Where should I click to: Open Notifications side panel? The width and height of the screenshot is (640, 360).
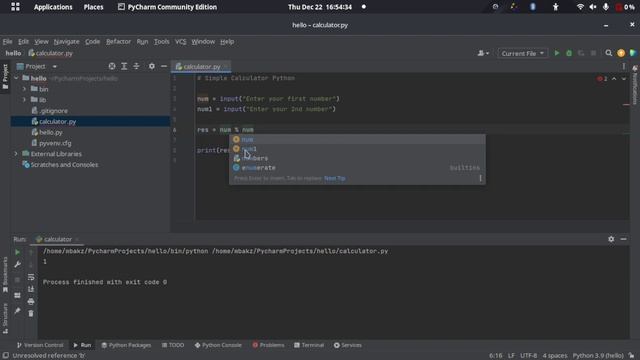[635, 85]
